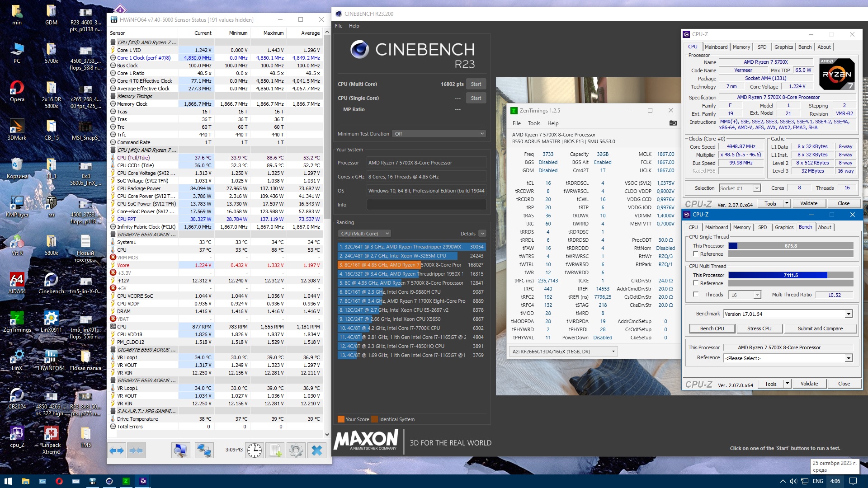Open the ENG language indicator in system tray

coord(818,481)
